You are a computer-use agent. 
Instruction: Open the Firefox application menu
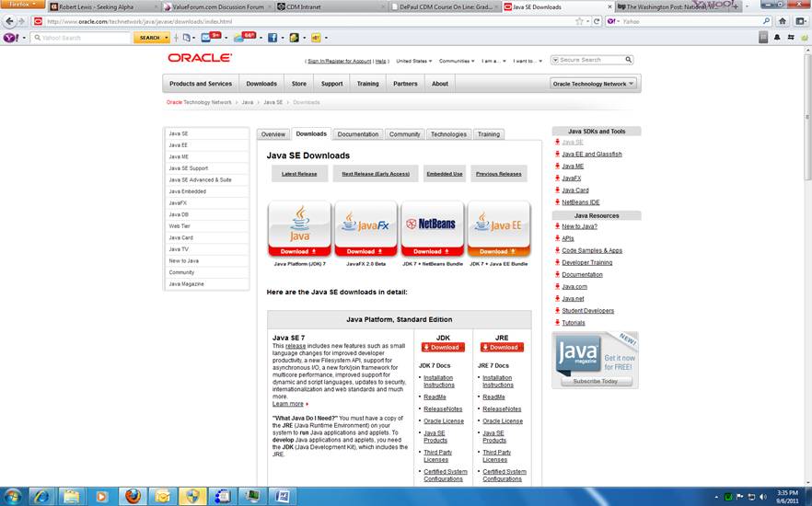[22, 4]
